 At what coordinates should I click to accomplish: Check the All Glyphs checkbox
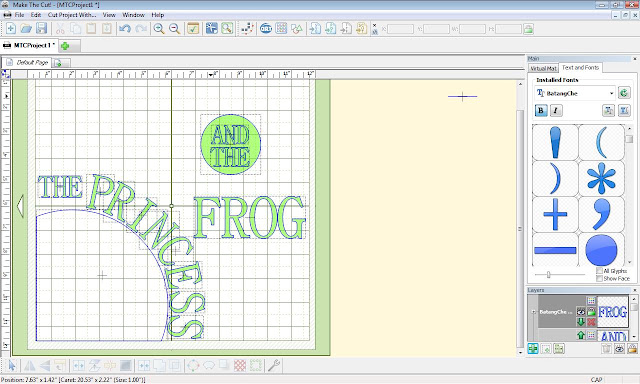point(599,271)
